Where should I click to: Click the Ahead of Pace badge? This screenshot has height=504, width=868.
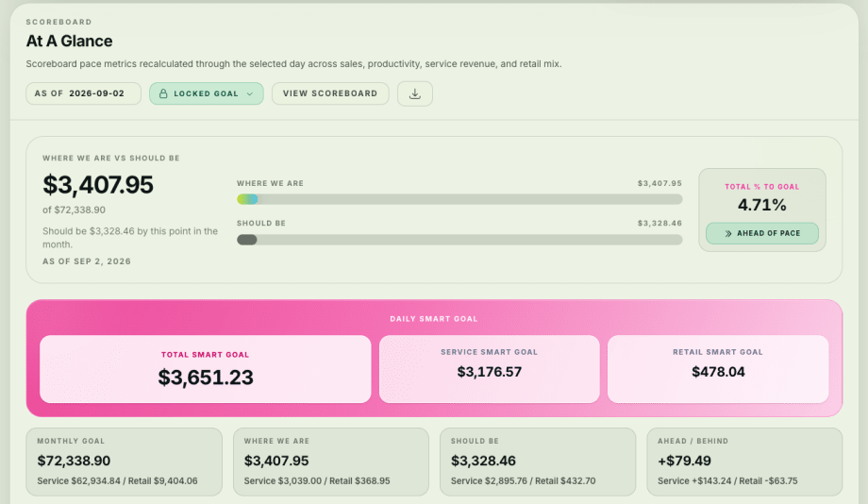(x=761, y=233)
